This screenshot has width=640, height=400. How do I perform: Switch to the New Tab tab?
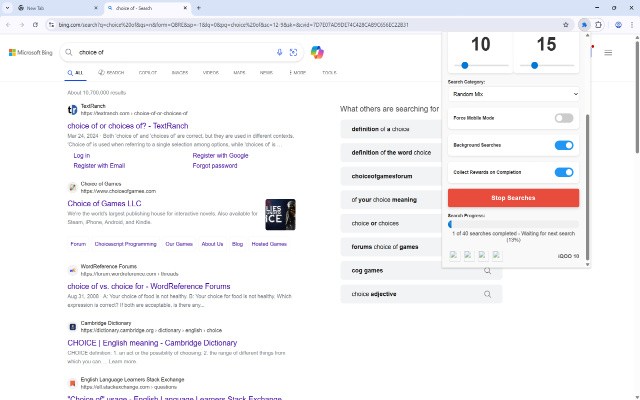point(58,8)
